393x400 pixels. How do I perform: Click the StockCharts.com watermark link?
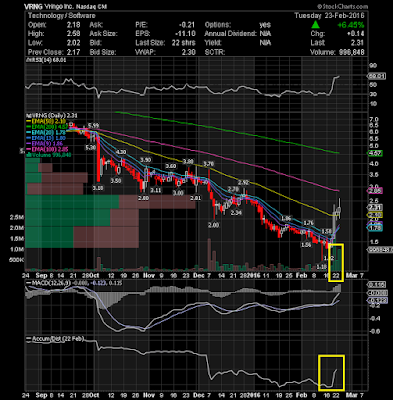(x=342, y=6)
